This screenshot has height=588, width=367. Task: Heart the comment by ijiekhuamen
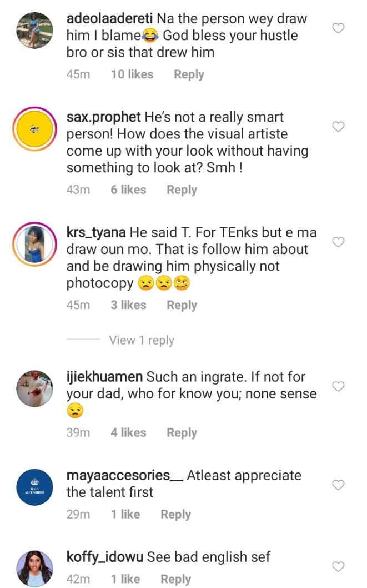click(338, 386)
